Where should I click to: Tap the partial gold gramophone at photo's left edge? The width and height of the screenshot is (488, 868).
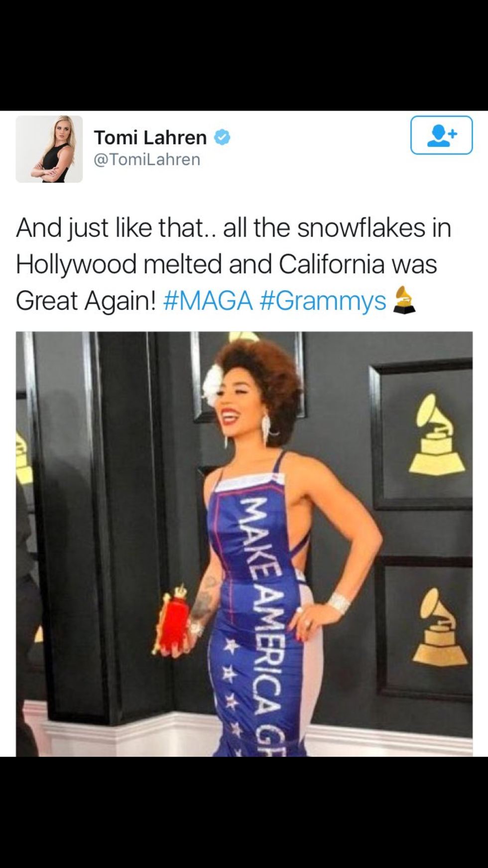(23, 458)
